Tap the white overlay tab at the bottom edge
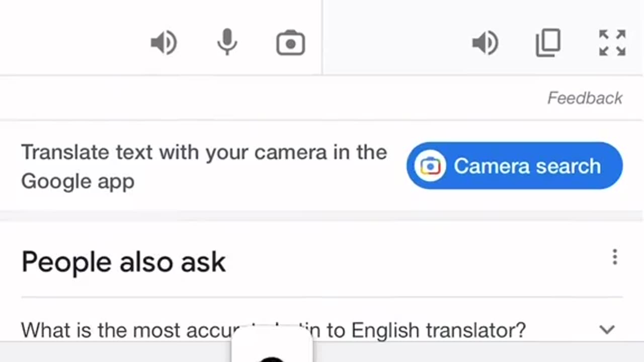The height and width of the screenshot is (362, 644). [272, 347]
